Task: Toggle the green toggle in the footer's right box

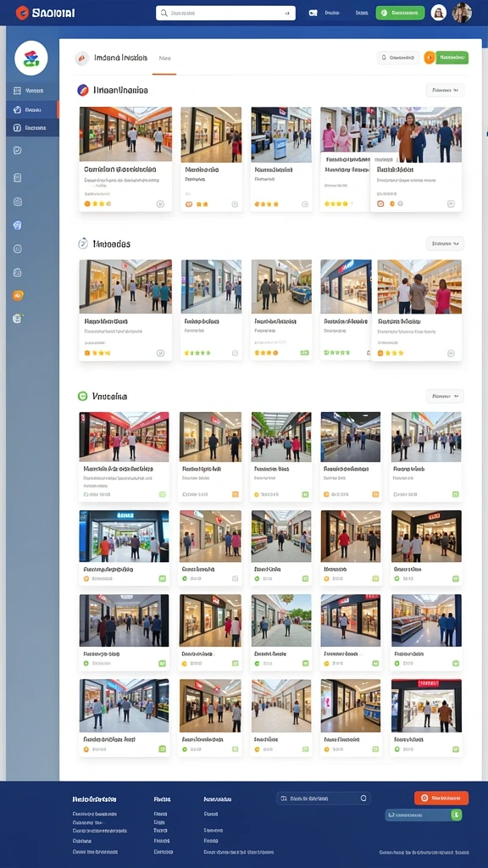Action: point(456,815)
